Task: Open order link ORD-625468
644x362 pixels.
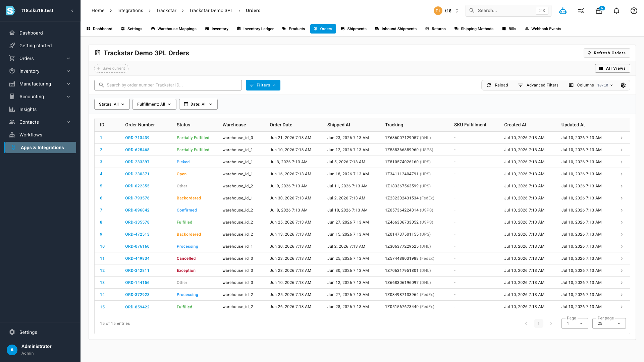Action: [x=137, y=150]
